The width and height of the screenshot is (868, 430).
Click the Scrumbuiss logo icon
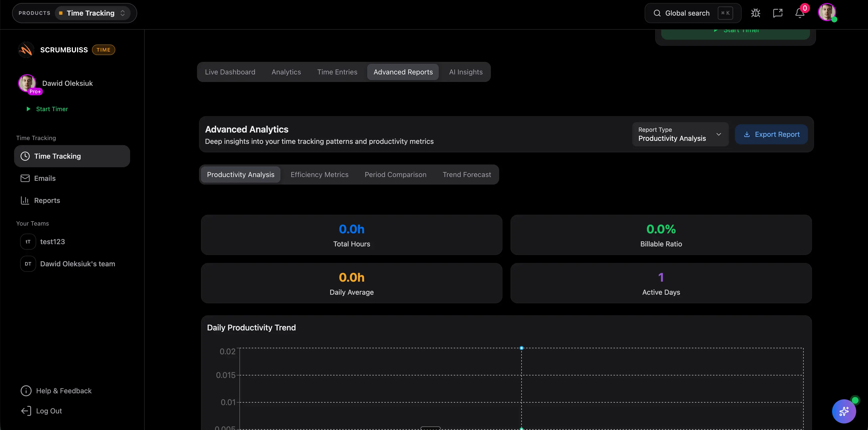[x=26, y=50]
